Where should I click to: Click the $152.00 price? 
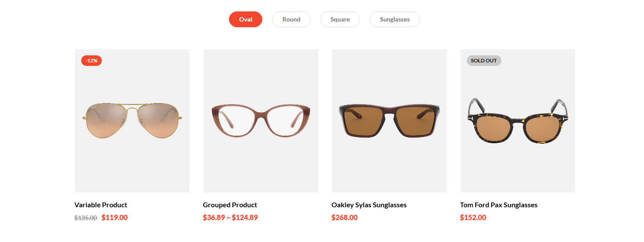pos(473,217)
